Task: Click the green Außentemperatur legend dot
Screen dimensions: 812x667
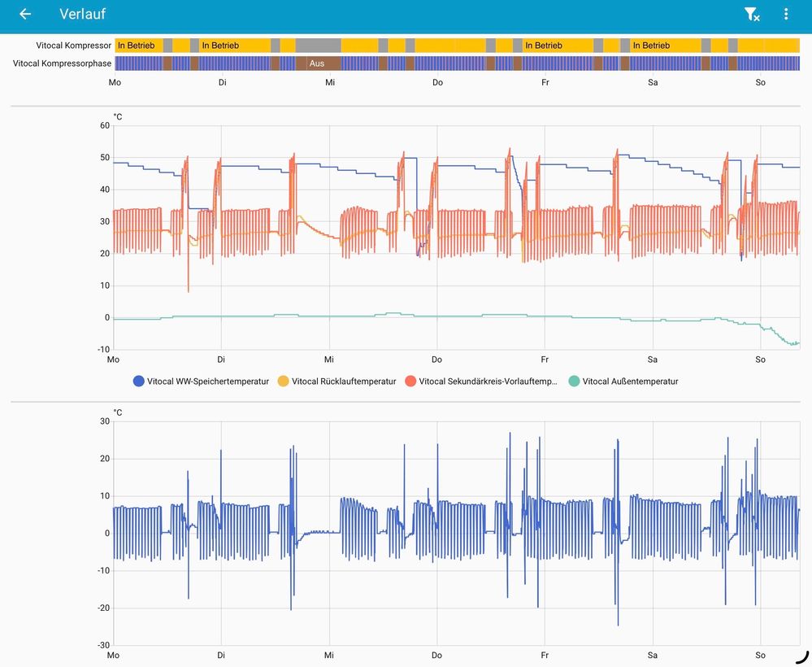Action: pos(574,381)
